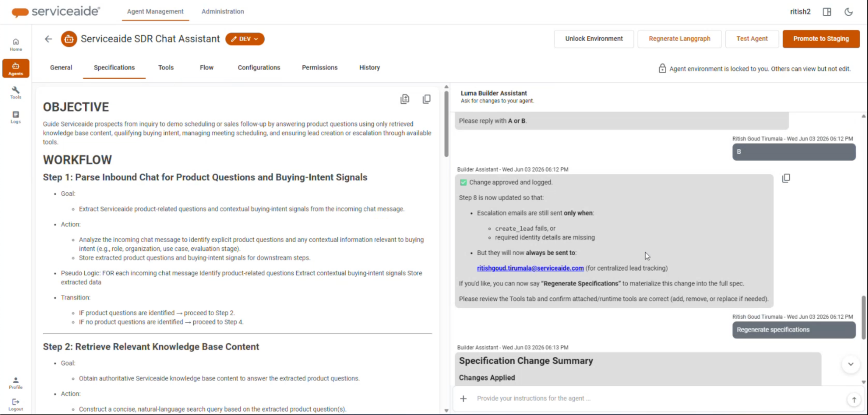Switch to the Tools tab
The image size is (868, 415).
coord(166,68)
